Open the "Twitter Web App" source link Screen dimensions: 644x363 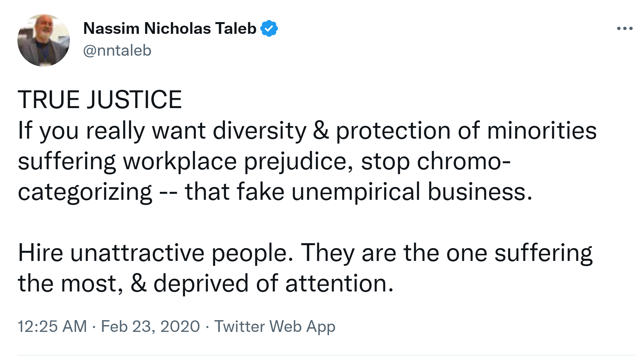[275, 326]
